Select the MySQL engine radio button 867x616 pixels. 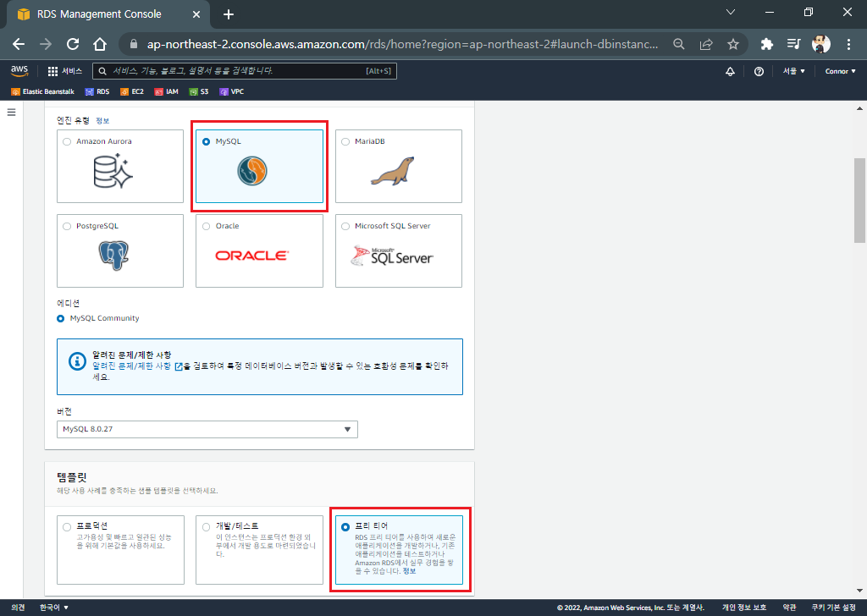(x=207, y=142)
